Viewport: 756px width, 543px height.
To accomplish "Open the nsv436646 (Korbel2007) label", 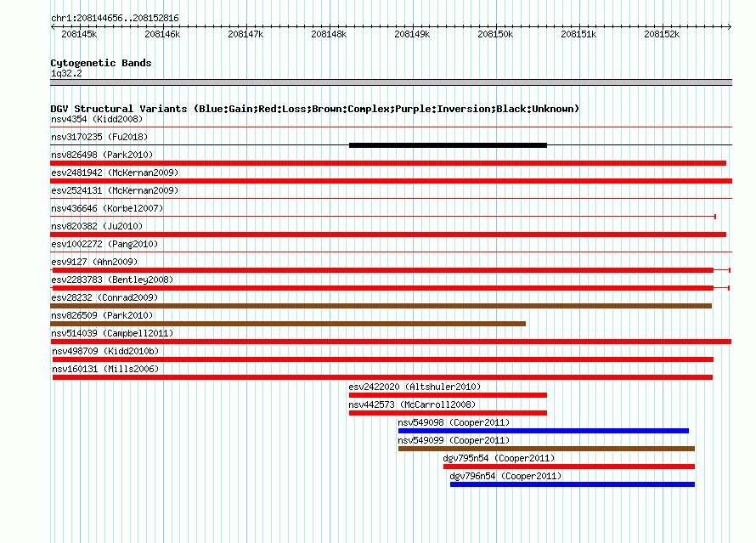I will click(107, 208).
